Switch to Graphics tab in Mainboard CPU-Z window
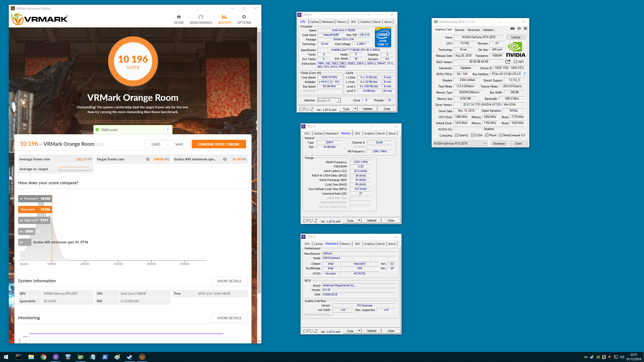The image size is (644, 362). 369,244
